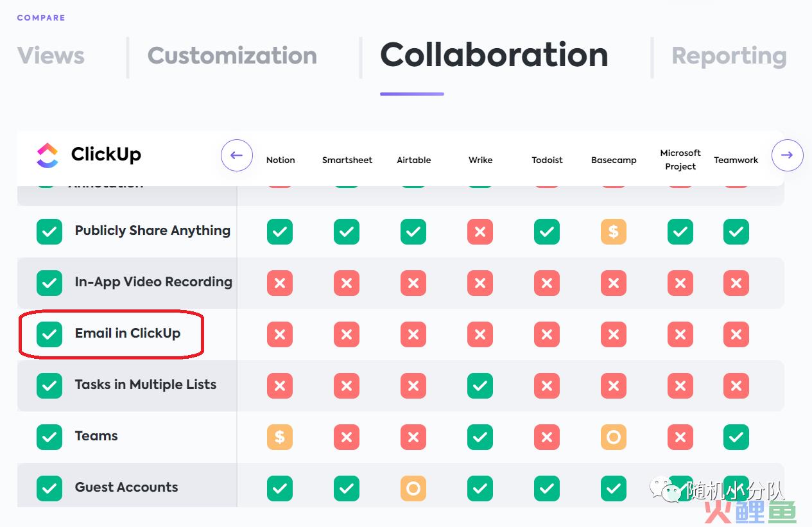812x527 pixels.
Task: Click Airtable's orange circle for Guest Accounts
Action: pyautogui.click(x=413, y=488)
